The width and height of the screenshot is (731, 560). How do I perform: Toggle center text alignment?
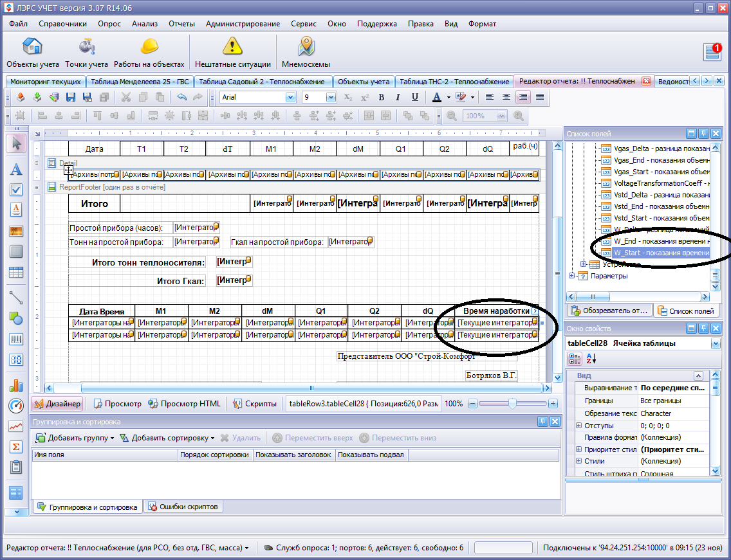[506, 97]
